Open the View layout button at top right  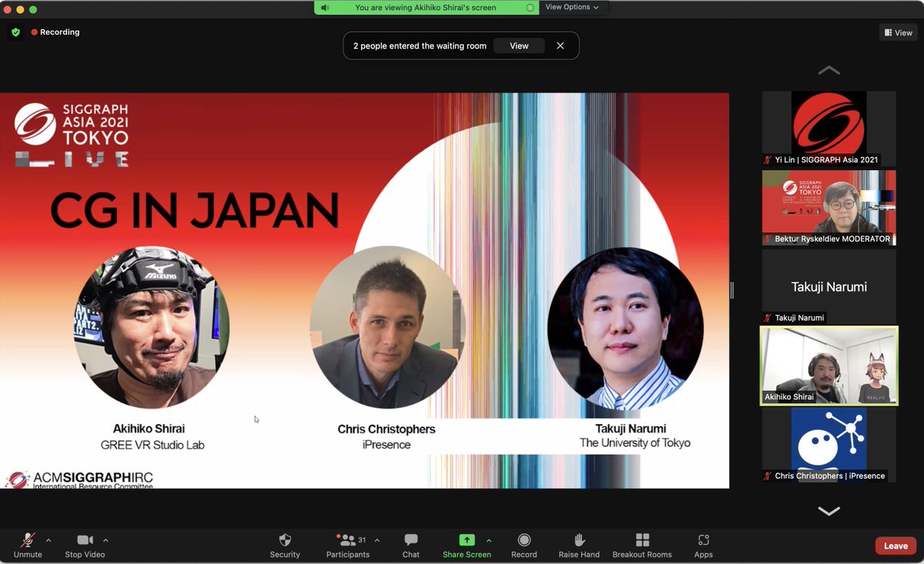click(899, 32)
